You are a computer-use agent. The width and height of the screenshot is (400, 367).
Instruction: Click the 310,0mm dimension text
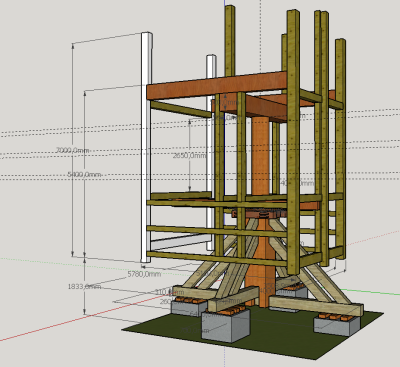coord(169,292)
